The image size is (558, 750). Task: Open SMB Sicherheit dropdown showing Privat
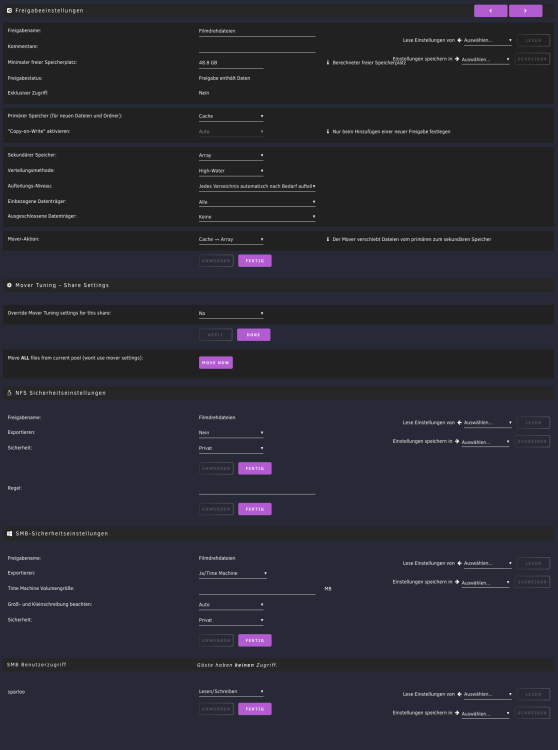pos(231,620)
